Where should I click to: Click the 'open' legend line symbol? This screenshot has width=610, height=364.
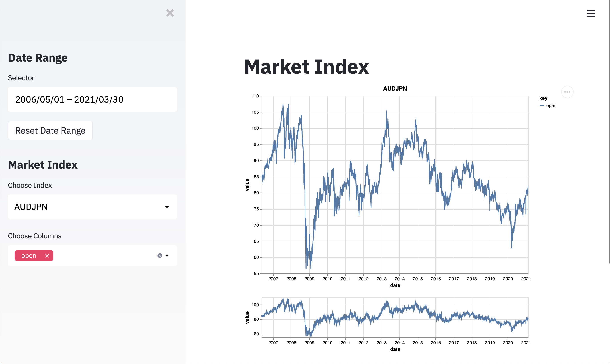tap(542, 106)
